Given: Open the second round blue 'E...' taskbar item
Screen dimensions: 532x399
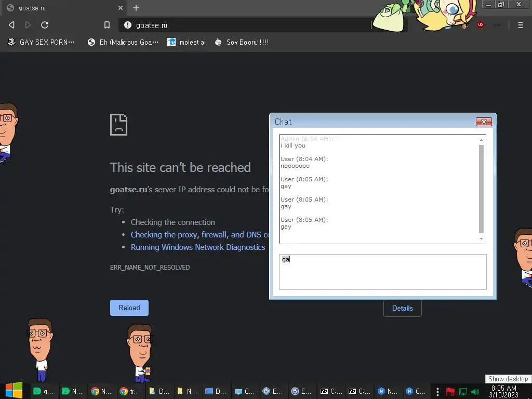Looking at the screenshot, I should click(301, 391).
